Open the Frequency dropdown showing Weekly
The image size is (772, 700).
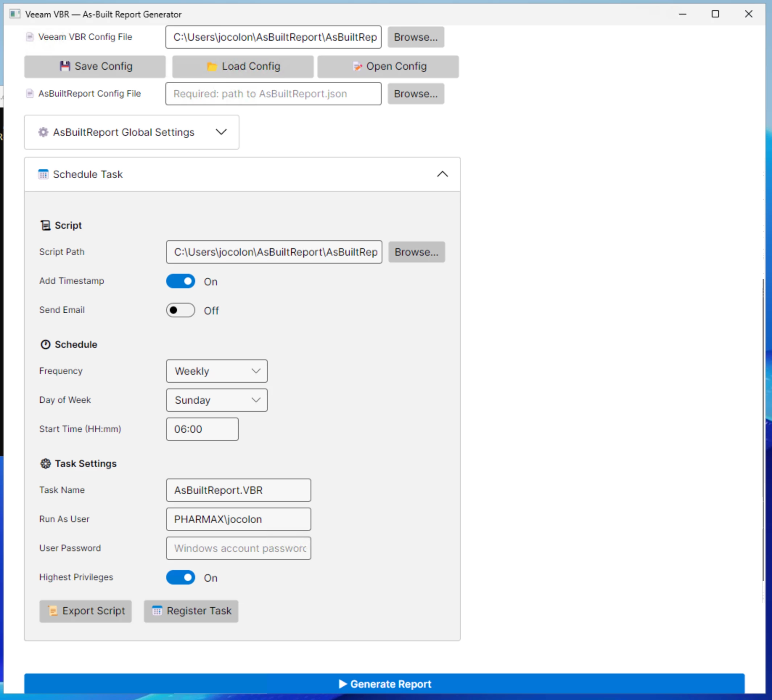click(x=217, y=371)
